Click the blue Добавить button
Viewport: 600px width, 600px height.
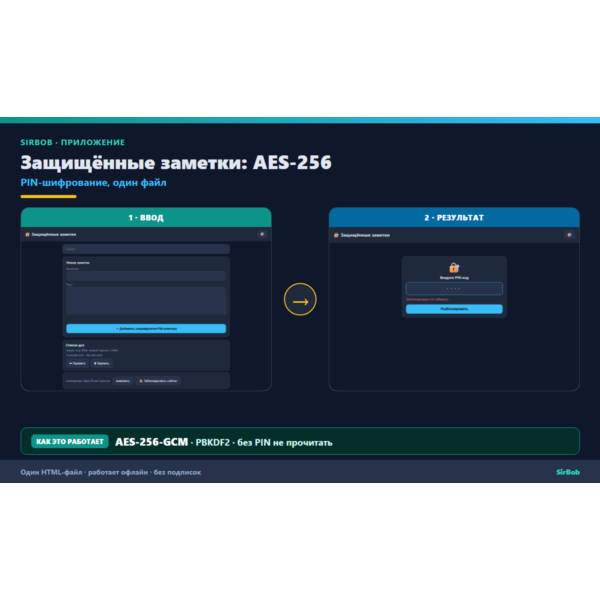click(146, 328)
